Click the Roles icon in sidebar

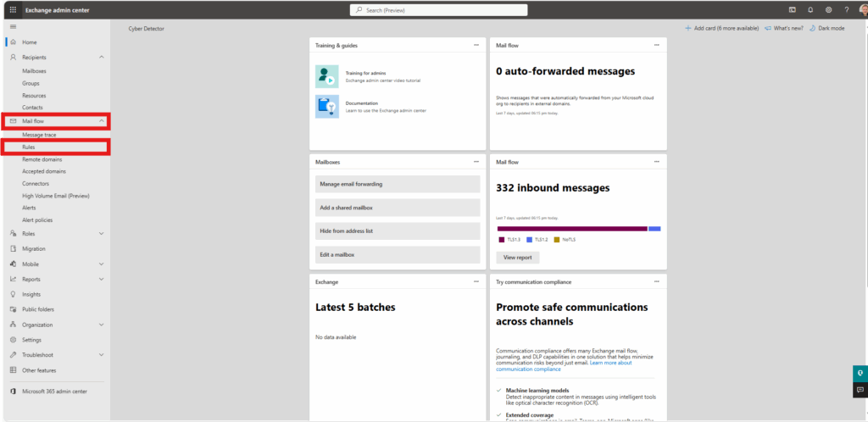point(14,233)
